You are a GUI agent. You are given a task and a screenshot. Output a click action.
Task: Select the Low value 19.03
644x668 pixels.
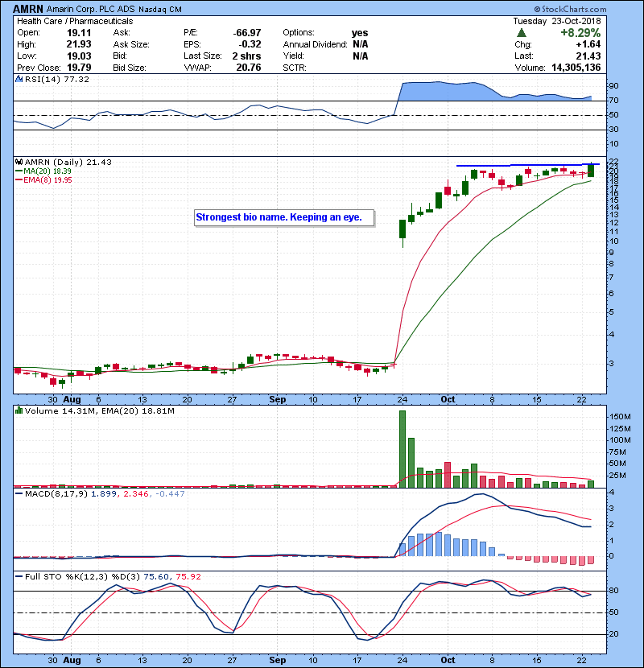pos(79,56)
